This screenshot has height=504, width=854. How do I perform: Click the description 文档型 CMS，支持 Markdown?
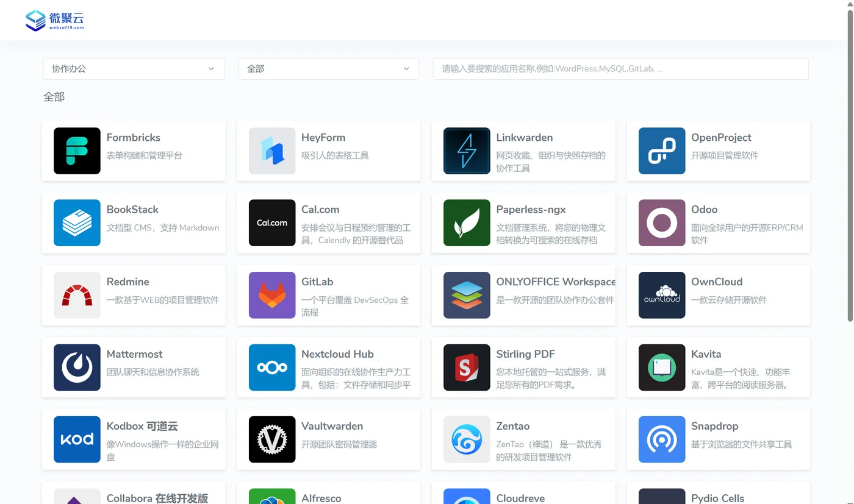pos(163,227)
